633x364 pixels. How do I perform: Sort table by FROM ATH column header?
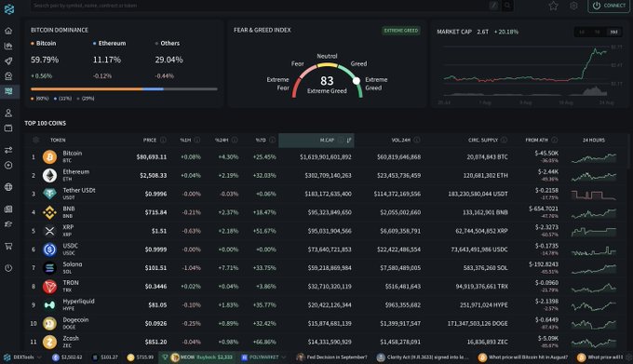pos(536,140)
